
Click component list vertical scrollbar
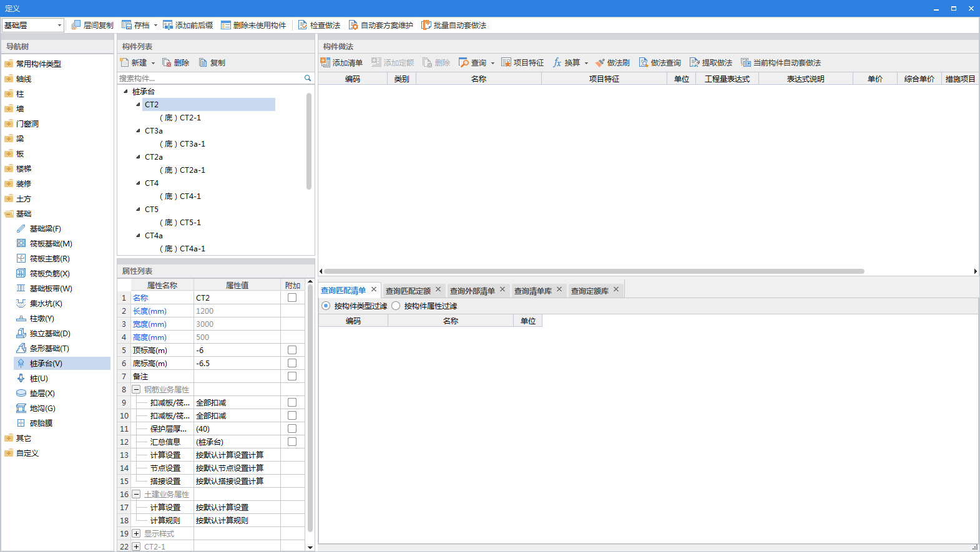click(x=309, y=141)
